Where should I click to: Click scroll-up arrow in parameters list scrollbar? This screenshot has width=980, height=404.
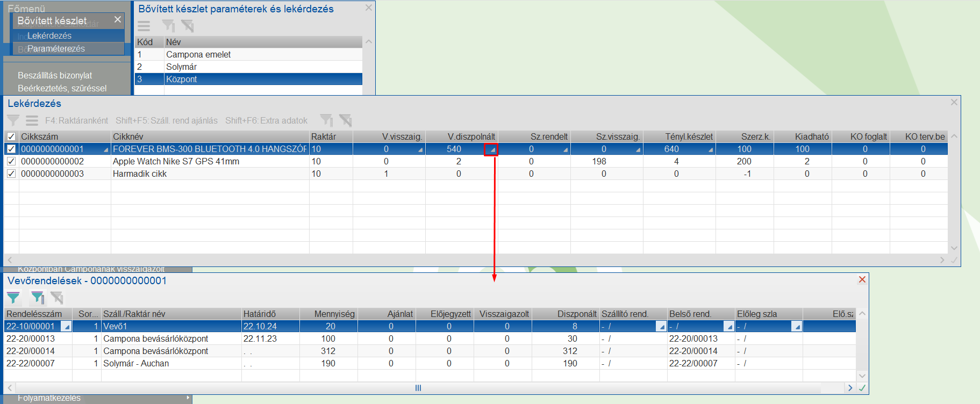(x=368, y=41)
